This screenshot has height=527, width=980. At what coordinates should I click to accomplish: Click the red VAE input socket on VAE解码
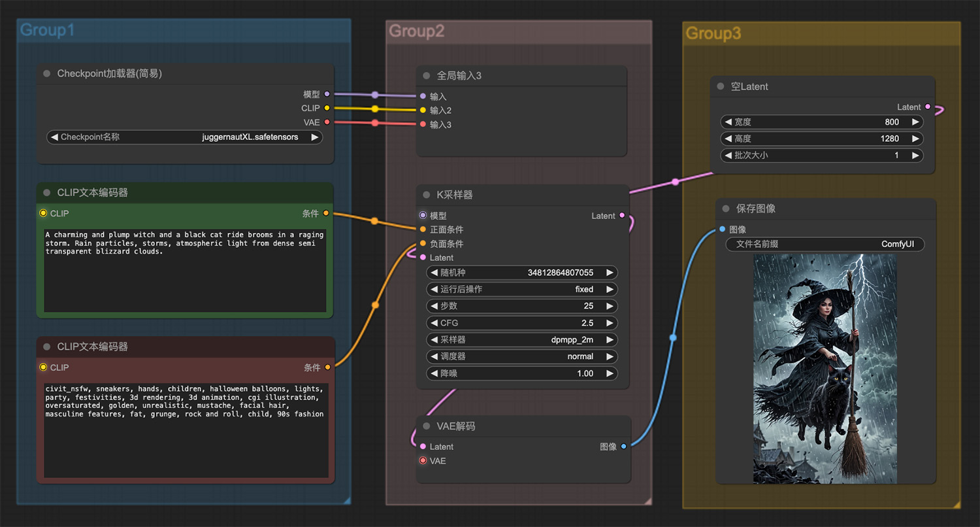423,461
